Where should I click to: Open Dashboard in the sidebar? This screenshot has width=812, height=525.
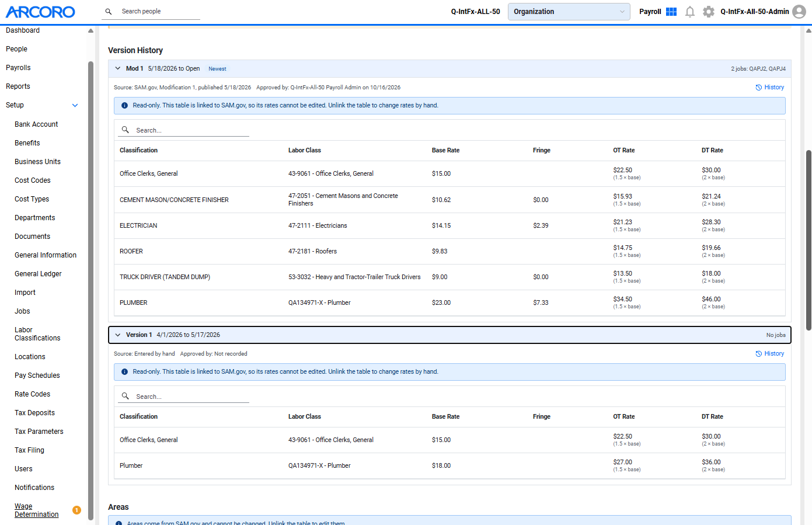[x=23, y=30]
